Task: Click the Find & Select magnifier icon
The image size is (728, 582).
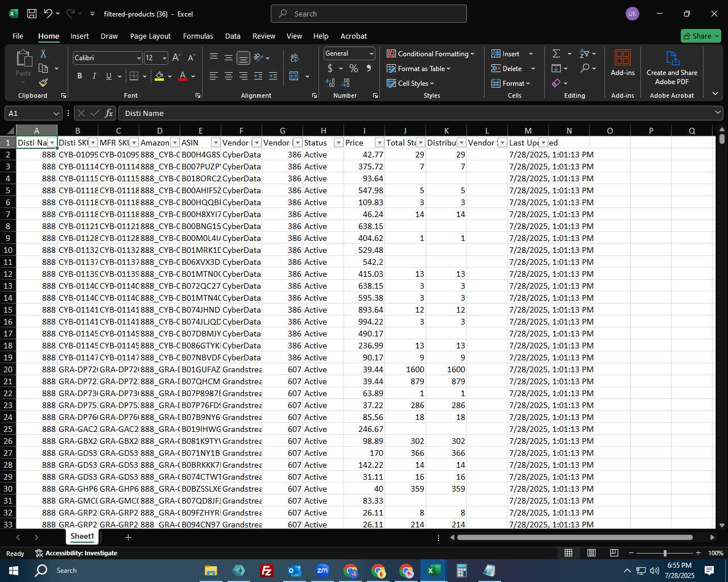Action: click(x=585, y=68)
